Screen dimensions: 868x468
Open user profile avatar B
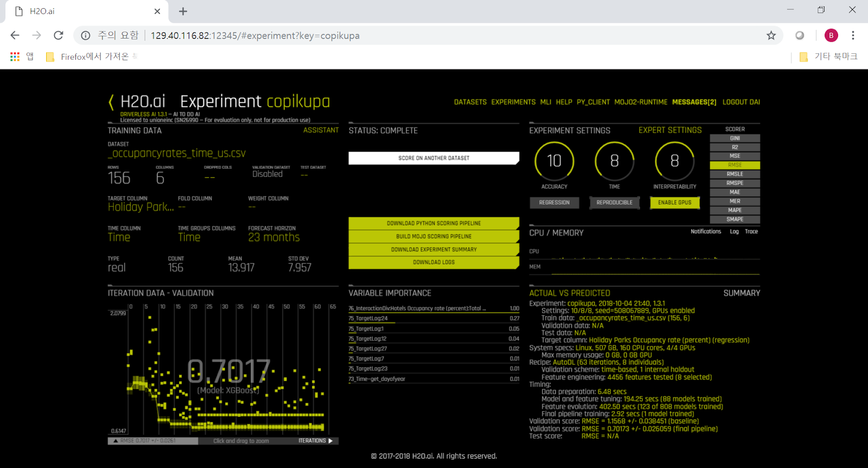point(831,35)
